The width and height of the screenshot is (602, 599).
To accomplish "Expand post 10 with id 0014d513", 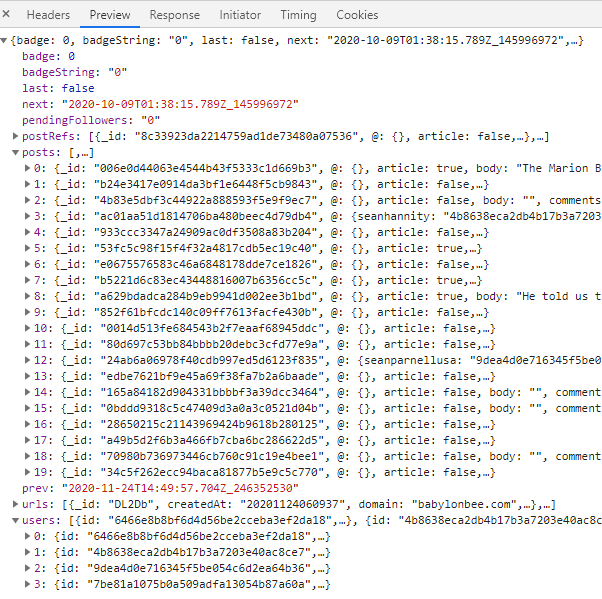I will [28, 328].
